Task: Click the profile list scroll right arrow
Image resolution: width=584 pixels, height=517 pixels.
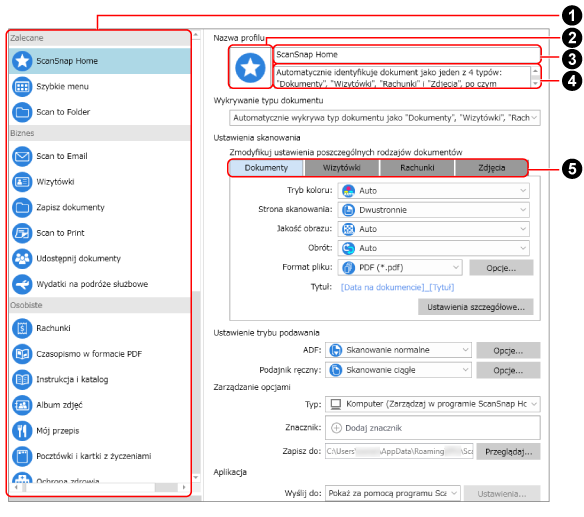Action: tap(184, 487)
